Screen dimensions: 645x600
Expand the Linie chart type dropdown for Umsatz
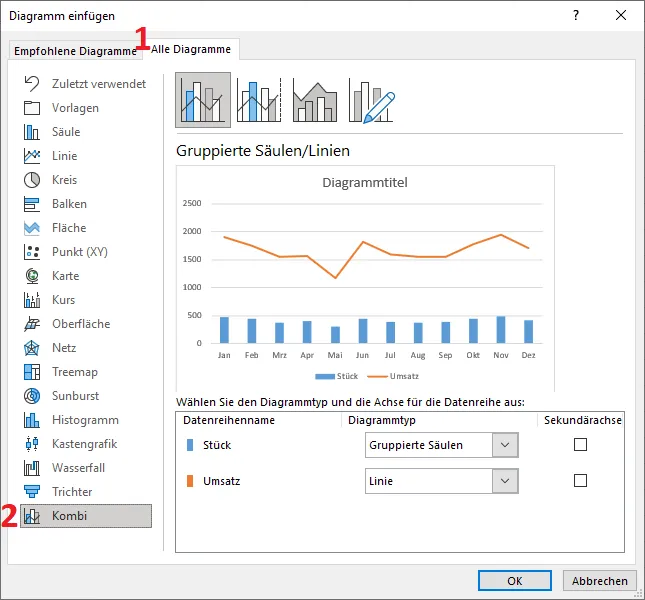point(505,481)
